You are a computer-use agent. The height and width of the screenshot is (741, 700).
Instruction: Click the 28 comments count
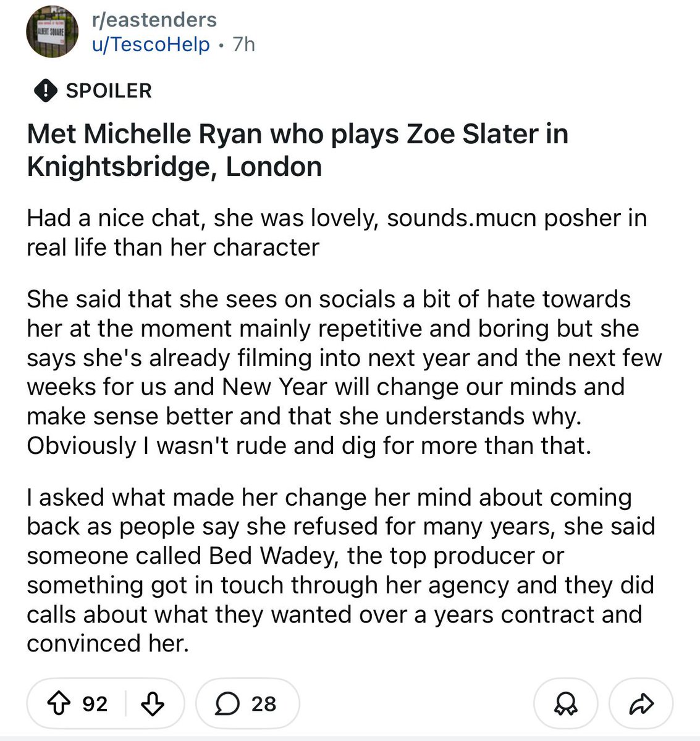pyautogui.click(x=264, y=703)
